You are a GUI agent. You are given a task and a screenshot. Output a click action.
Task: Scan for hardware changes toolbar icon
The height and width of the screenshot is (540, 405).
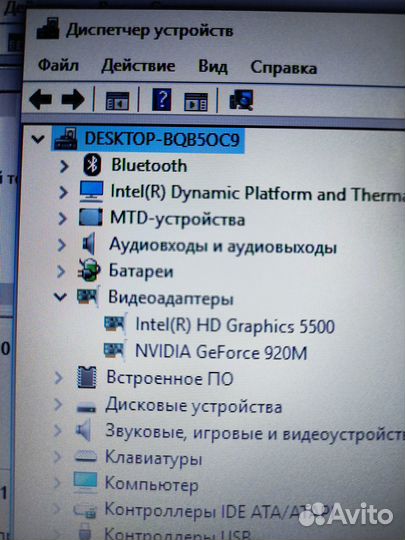(x=241, y=100)
